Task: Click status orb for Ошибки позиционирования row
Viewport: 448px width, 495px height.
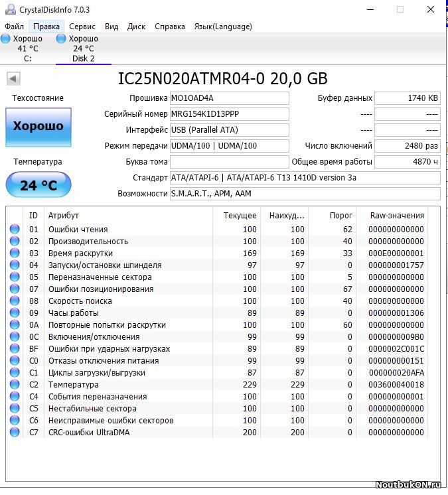Action: tap(15, 289)
